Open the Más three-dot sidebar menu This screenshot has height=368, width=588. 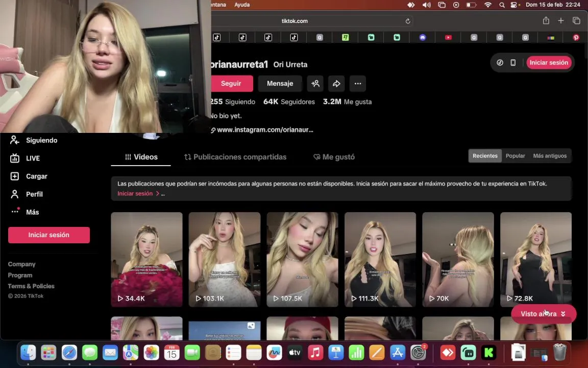(24, 212)
